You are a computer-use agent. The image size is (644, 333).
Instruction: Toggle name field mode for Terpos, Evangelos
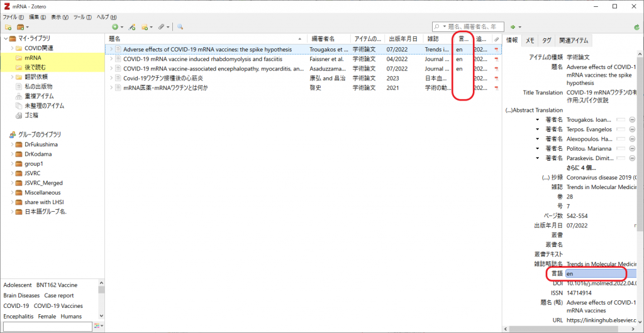(x=620, y=129)
